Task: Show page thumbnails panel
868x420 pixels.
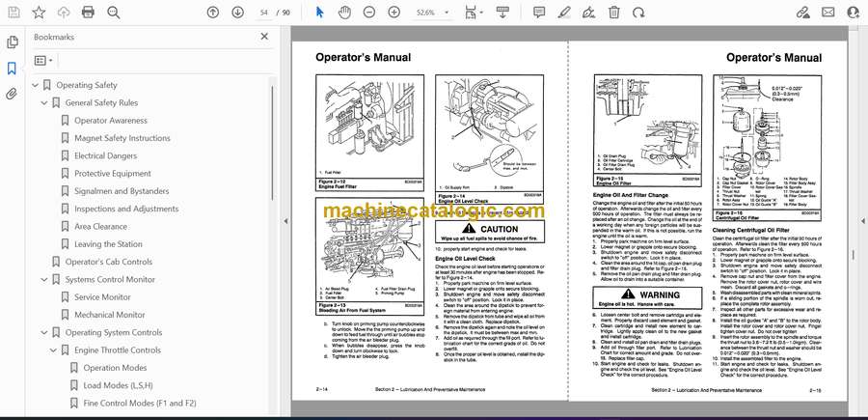Action: (12, 42)
